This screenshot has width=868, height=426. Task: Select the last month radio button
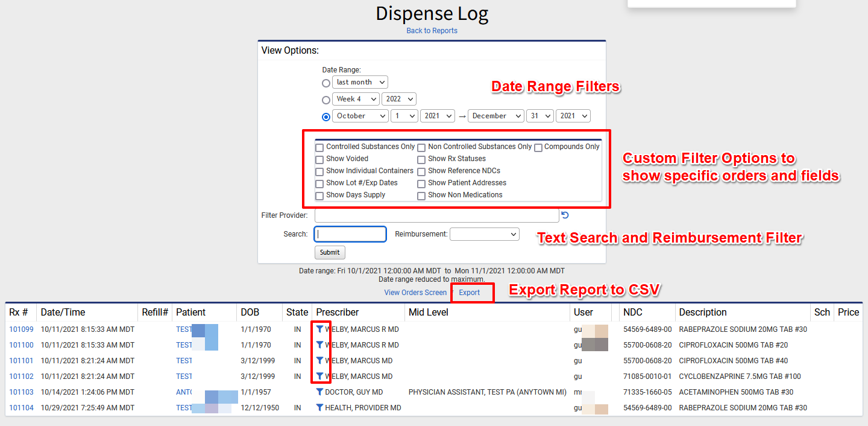click(x=326, y=83)
